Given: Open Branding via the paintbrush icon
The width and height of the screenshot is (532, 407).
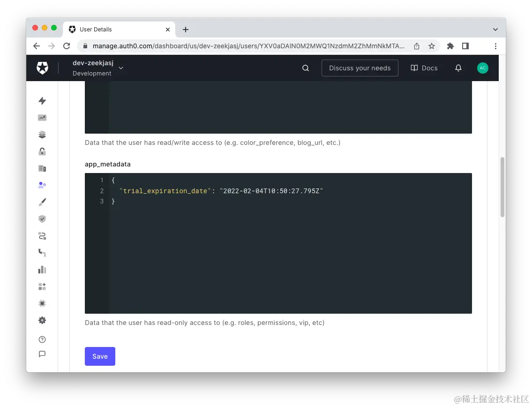Looking at the screenshot, I should [x=42, y=202].
